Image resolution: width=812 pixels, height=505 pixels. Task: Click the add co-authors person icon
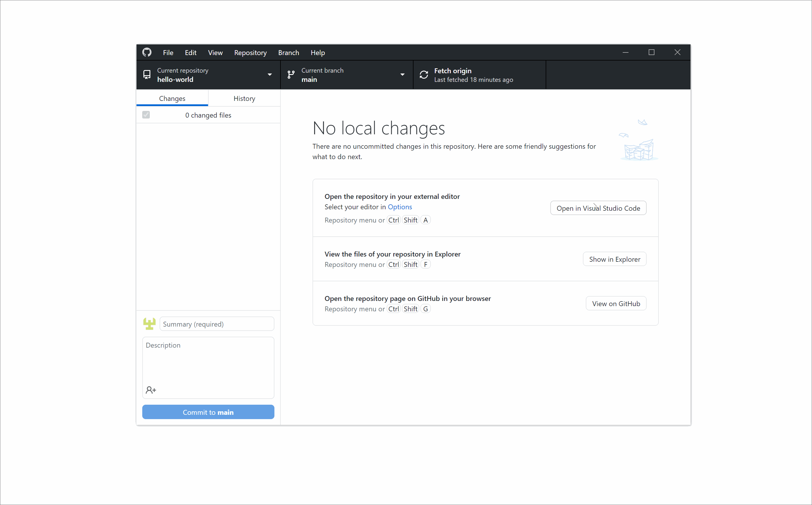tap(151, 390)
